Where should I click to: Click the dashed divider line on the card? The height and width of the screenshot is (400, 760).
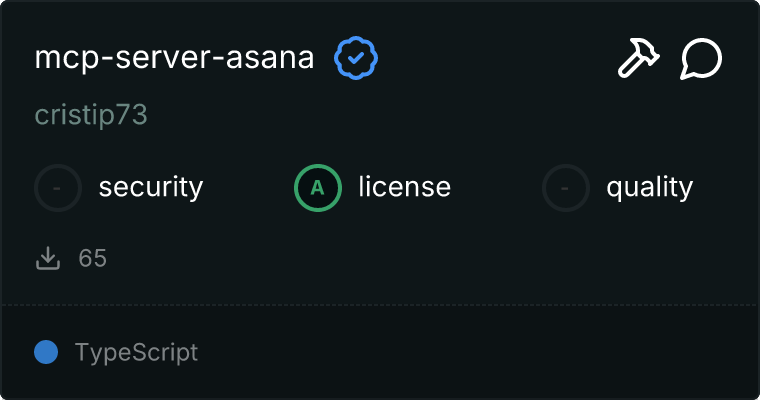(380, 304)
